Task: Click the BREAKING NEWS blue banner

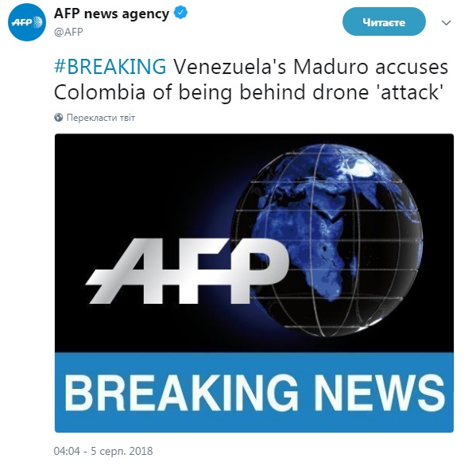Action: (x=254, y=393)
